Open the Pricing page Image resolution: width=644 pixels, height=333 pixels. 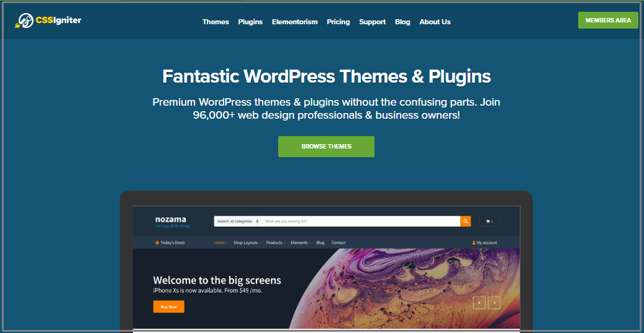tap(338, 22)
